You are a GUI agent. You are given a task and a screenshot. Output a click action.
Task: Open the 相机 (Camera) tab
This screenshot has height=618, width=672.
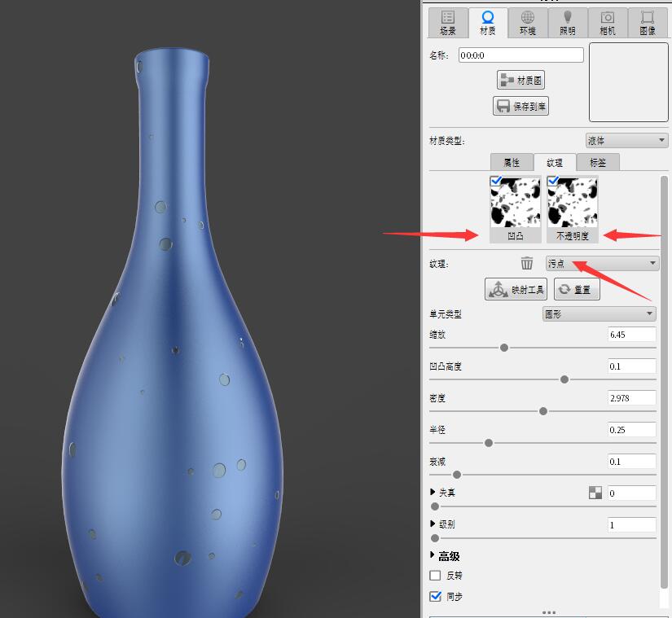[x=608, y=23]
